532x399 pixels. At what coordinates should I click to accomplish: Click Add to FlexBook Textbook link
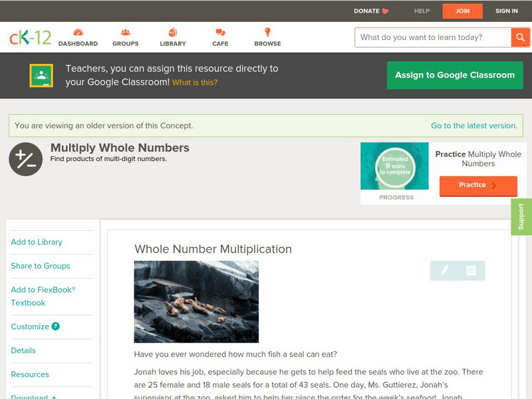tap(43, 296)
